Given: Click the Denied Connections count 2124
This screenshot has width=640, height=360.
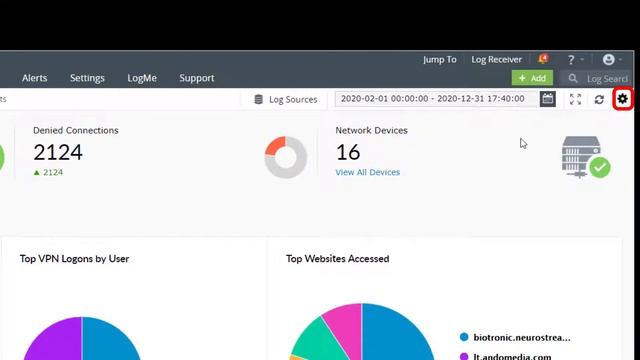Looking at the screenshot, I should pyautogui.click(x=58, y=152).
